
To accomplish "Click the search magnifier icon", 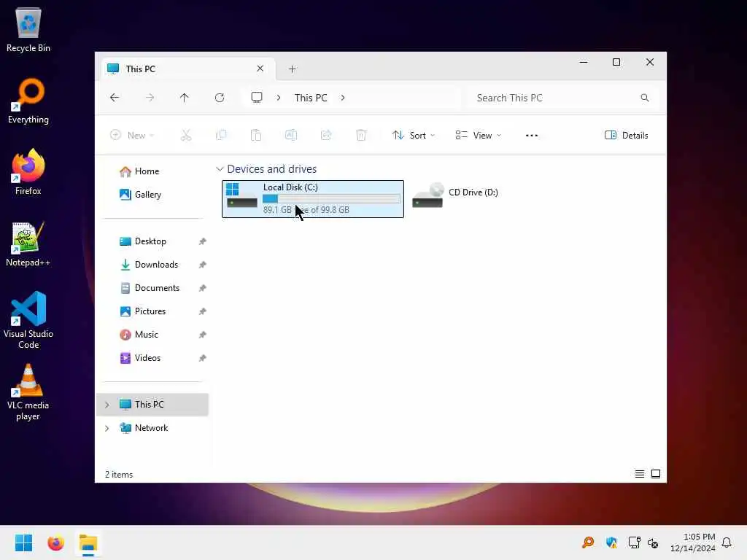I will [645, 98].
